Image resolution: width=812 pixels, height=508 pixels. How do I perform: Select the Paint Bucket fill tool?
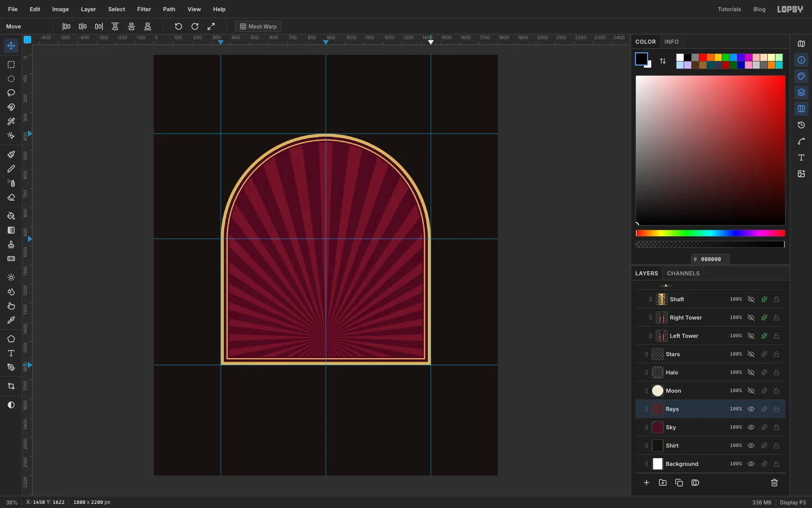point(11,216)
